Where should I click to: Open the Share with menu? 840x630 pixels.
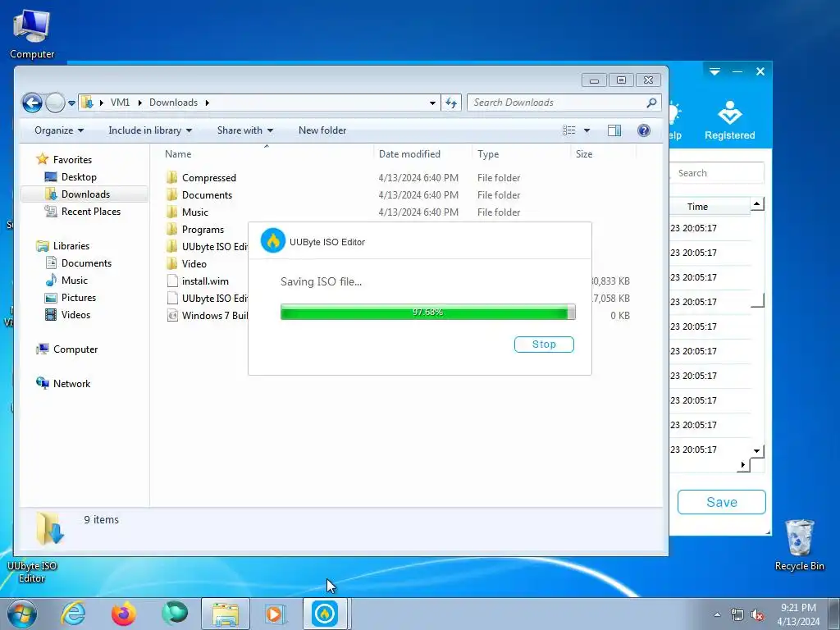(x=244, y=130)
